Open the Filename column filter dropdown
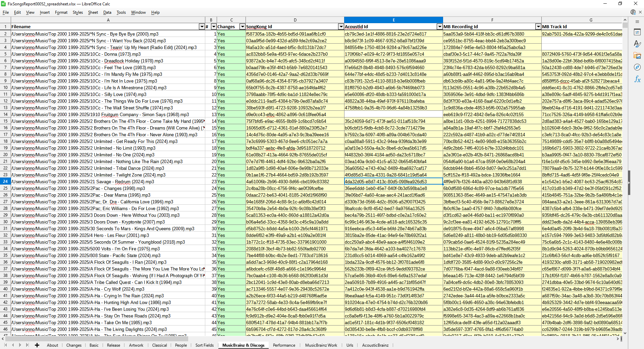Image resolution: width=644 pixels, height=349 pixels. 202,27
